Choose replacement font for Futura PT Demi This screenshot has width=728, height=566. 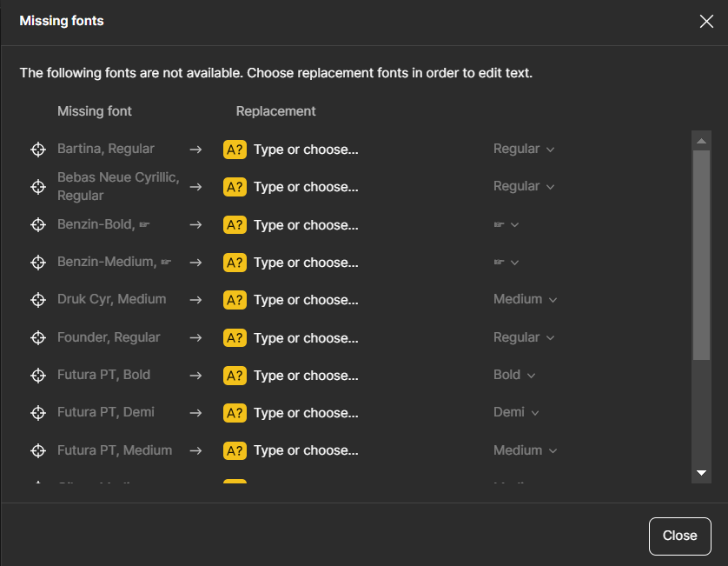pyautogui.click(x=306, y=413)
